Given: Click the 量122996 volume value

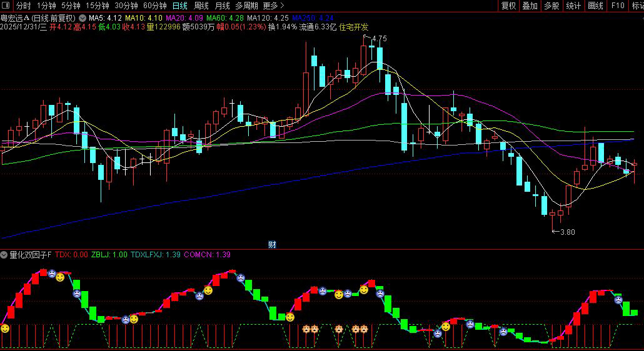Looking at the screenshot, I should [164, 27].
